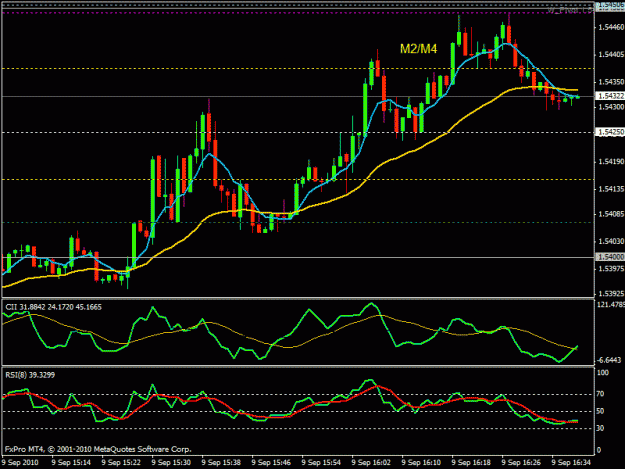Screen dimensions: 625x469
Task: Click the -6.6443 CII scale value
Action: (x=609, y=360)
